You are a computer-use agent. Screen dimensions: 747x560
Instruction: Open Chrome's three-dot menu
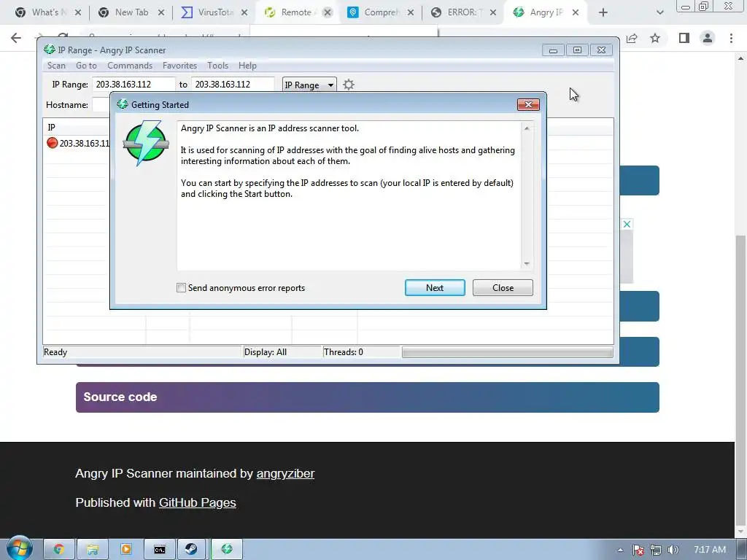click(731, 38)
